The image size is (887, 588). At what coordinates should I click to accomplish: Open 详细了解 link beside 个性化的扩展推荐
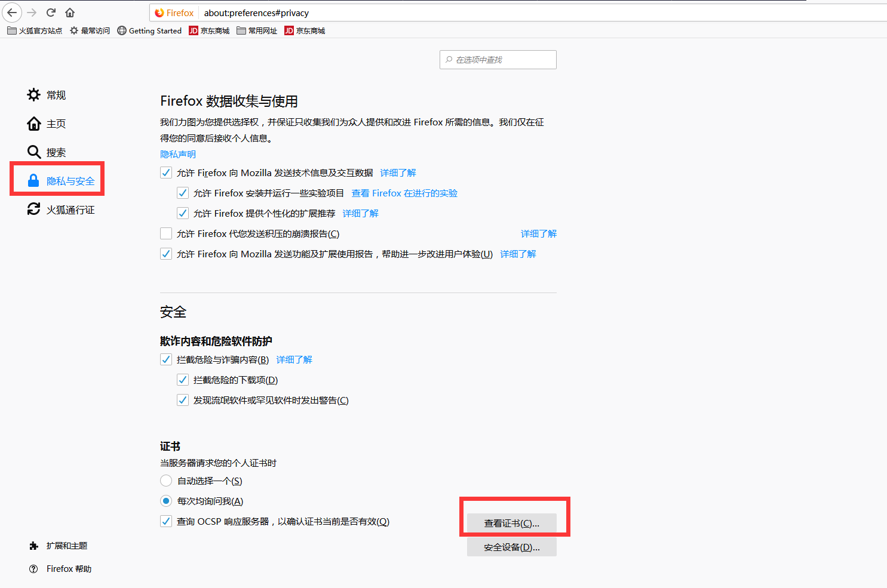click(x=360, y=213)
